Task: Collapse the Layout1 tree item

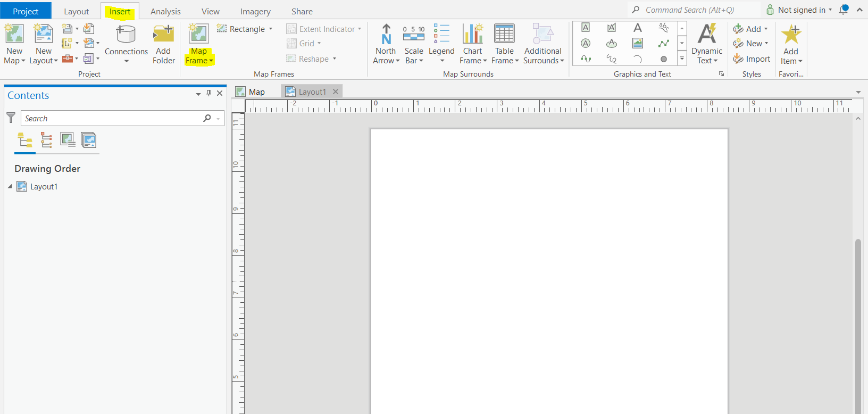Action: tap(10, 186)
